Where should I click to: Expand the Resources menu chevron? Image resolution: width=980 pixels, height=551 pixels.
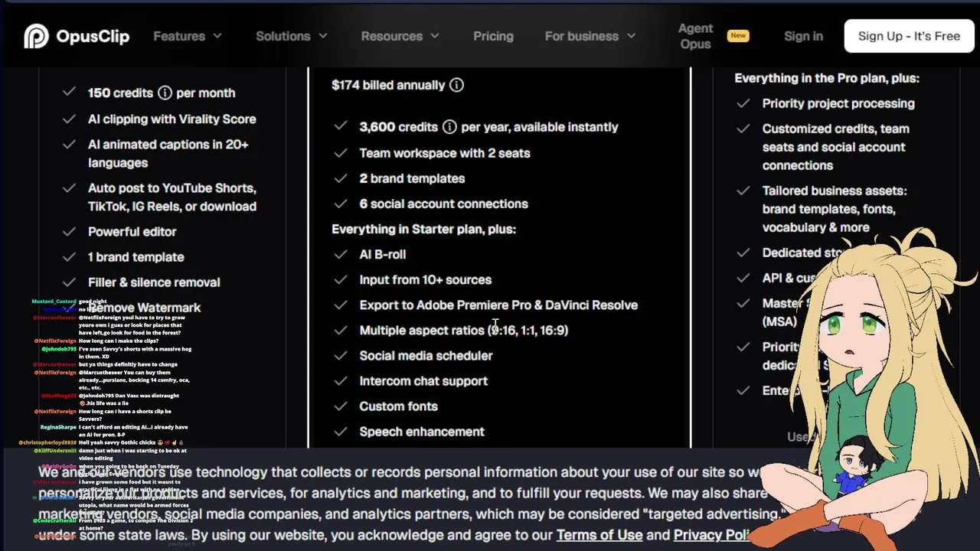(435, 36)
